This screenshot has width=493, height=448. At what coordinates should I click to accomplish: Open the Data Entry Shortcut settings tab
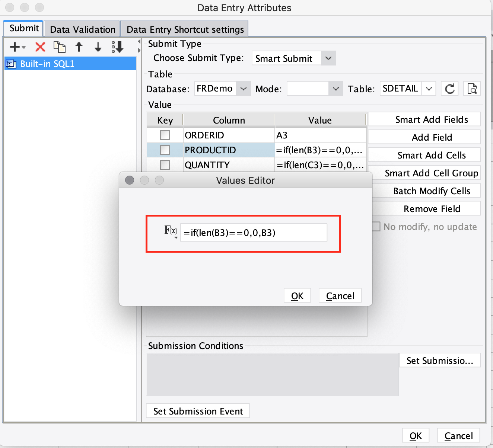click(185, 29)
